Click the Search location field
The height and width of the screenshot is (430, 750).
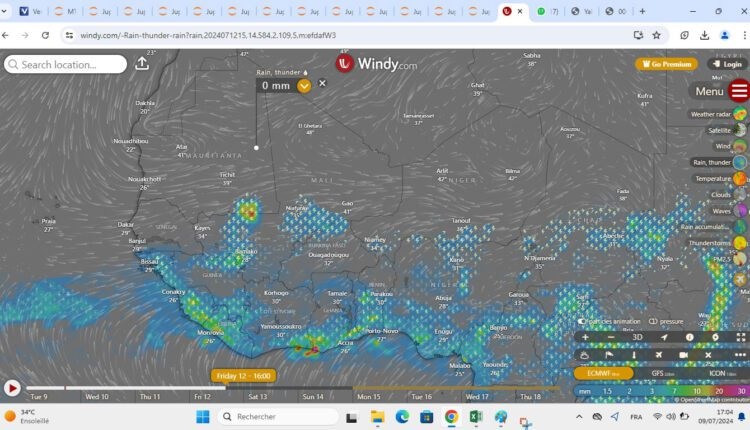pyautogui.click(x=66, y=64)
